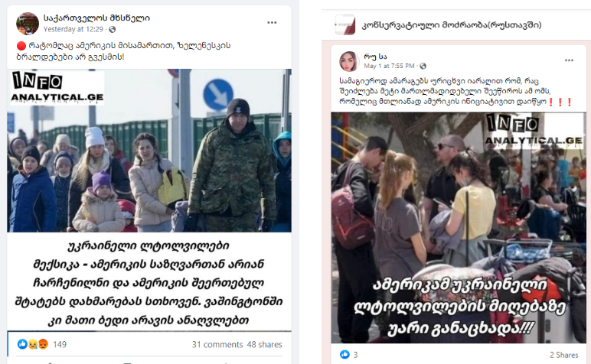Viewport: 591px width, 364px height.
Task: Open კონსერვატიული მოძრაობა(რუსთავში) group title
Action: [x=452, y=25]
